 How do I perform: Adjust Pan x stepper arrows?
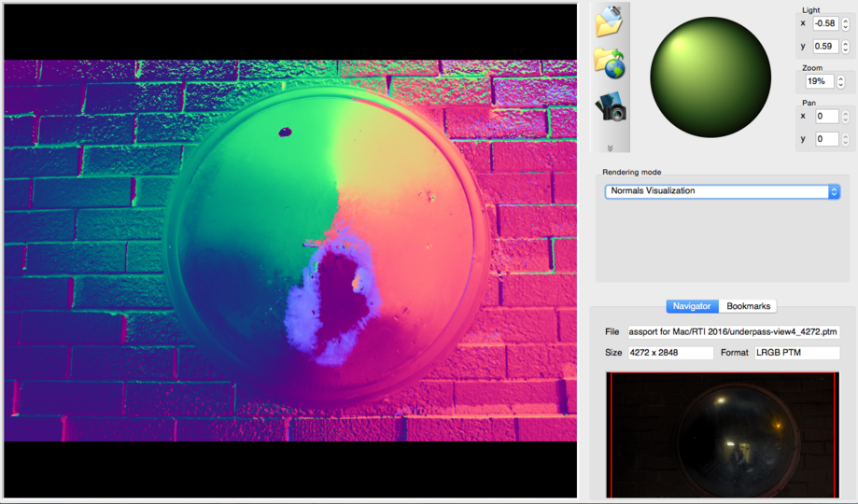point(846,117)
